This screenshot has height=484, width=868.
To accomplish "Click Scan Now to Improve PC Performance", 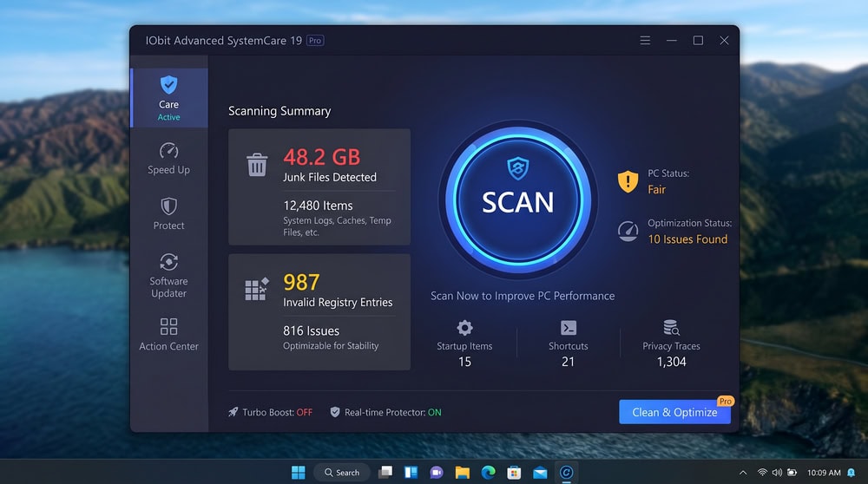I will point(523,296).
